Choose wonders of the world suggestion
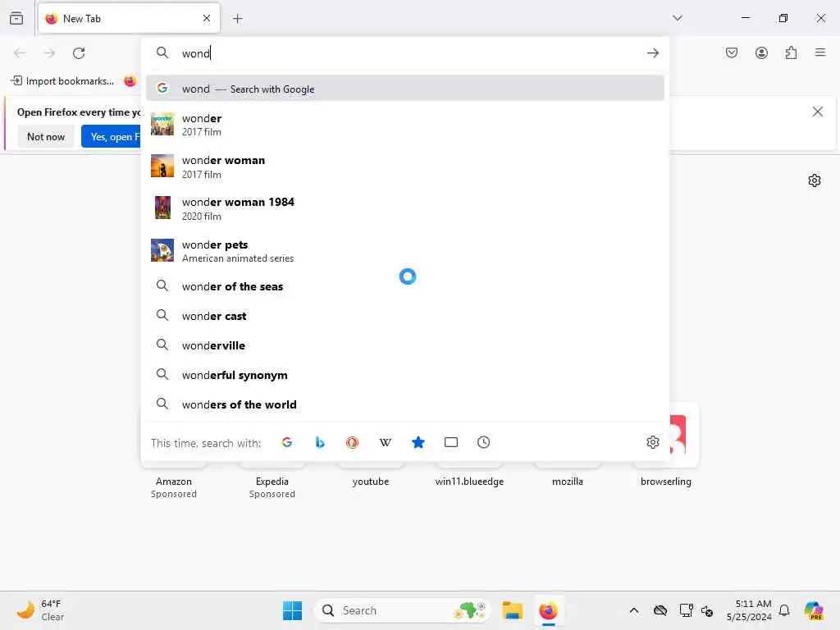The width and height of the screenshot is (840, 630). [x=405, y=404]
